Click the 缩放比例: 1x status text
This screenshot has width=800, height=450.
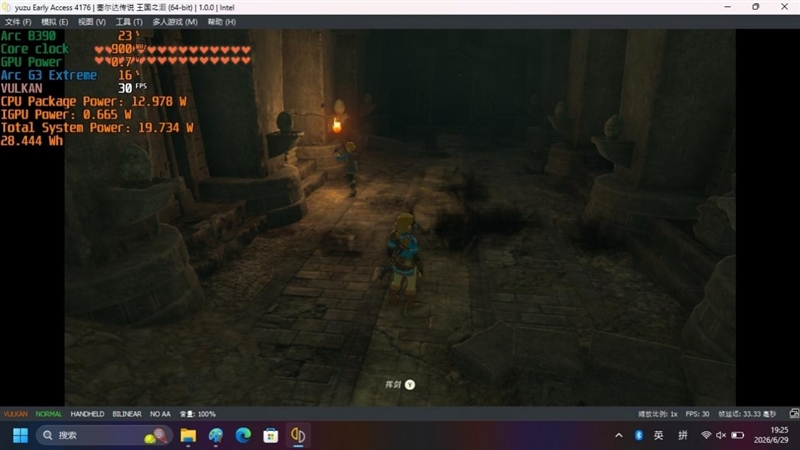click(x=658, y=414)
